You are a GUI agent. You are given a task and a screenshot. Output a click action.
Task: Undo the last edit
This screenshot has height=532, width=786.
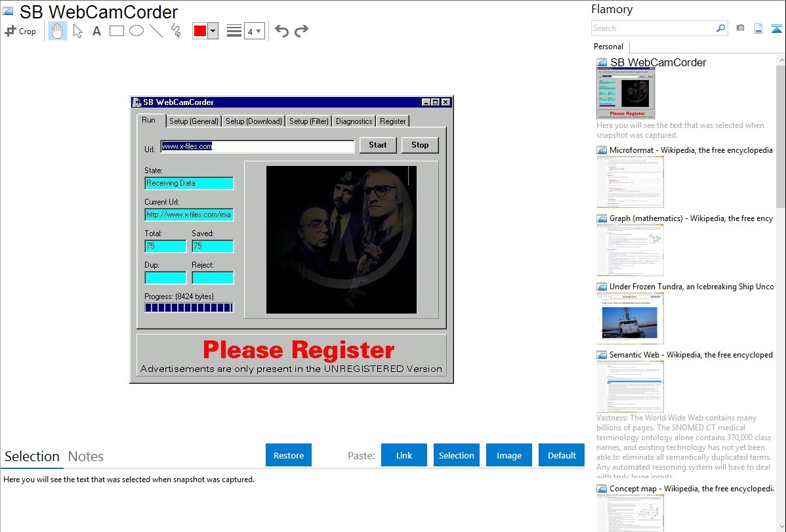click(x=281, y=31)
